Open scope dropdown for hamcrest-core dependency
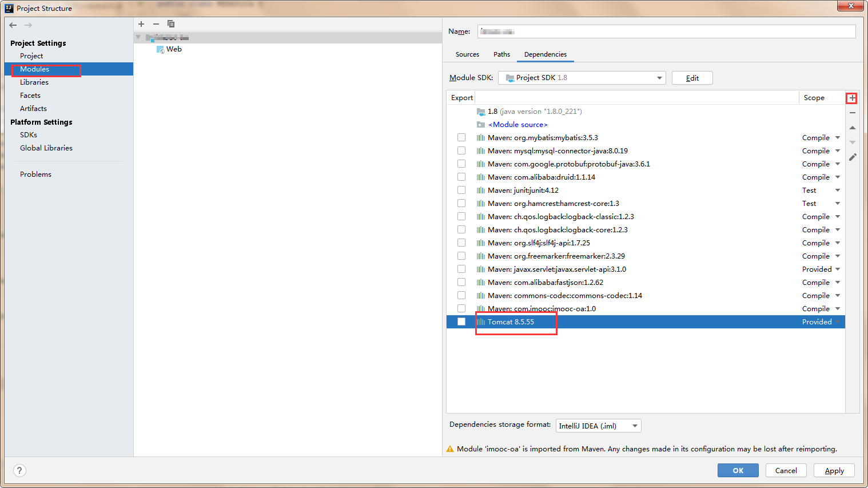868x488 pixels. point(838,204)
